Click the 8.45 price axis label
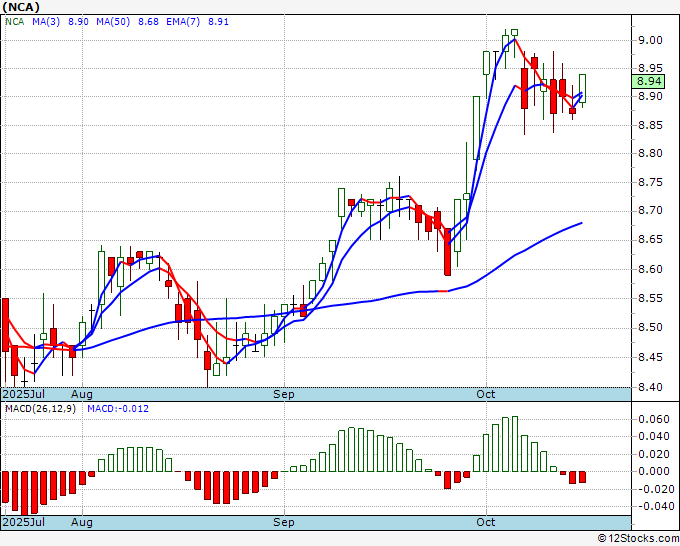680x546 pixels. pyautogui.click(x=650, y=357)
